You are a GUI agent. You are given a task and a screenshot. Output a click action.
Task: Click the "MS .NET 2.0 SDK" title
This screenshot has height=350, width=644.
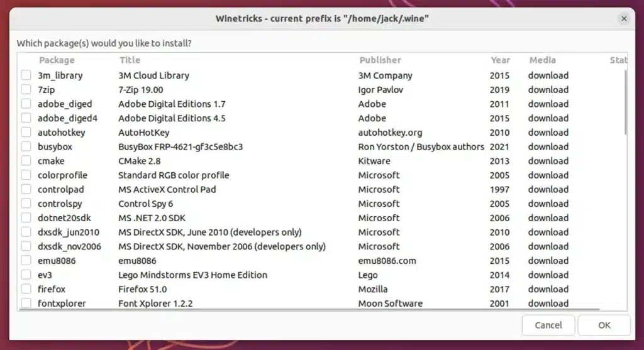152,218
